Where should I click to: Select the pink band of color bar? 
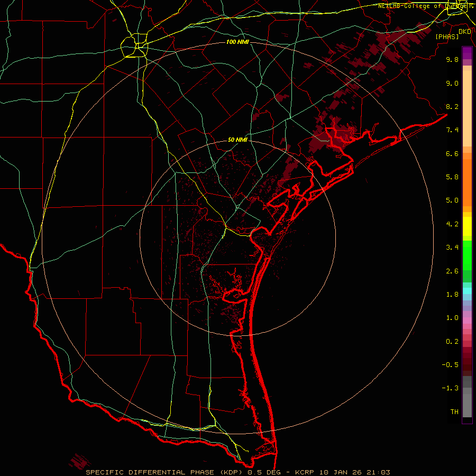tap(467, 321)
